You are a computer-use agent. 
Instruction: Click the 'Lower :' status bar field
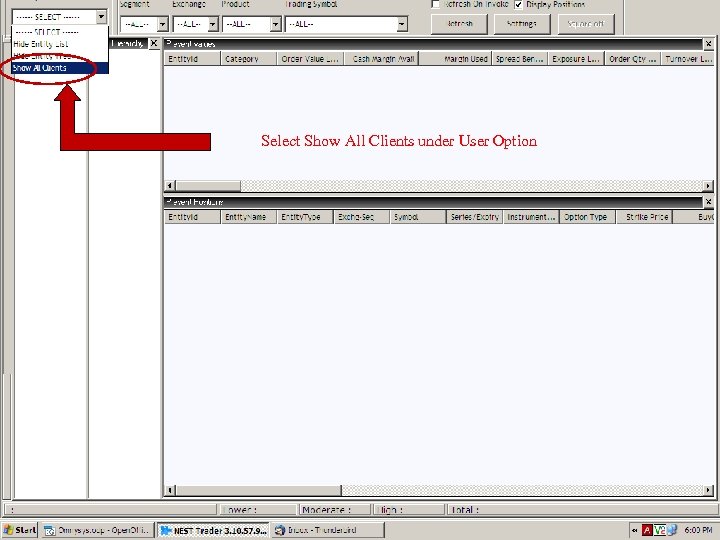(257, 510)
